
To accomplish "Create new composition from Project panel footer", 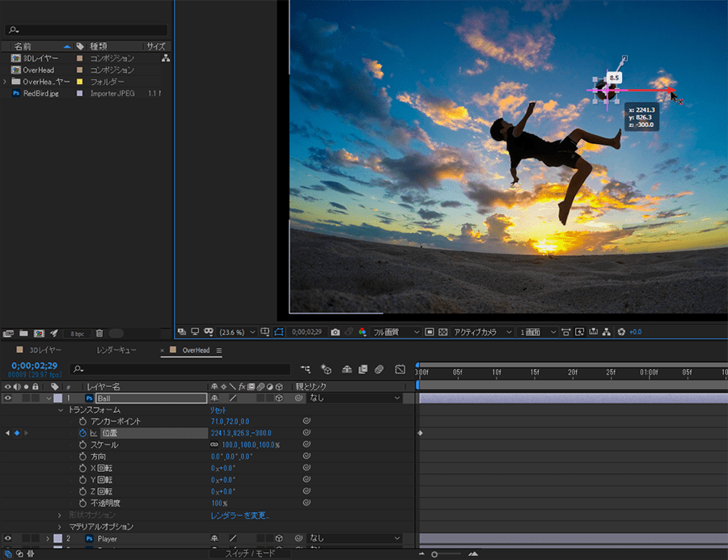I will coord(38,333).
